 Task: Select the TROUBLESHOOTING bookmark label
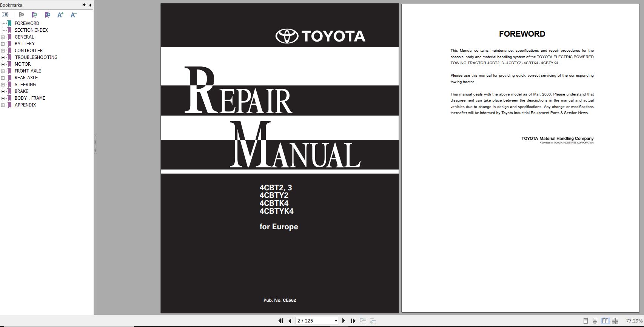pos(36,57)
